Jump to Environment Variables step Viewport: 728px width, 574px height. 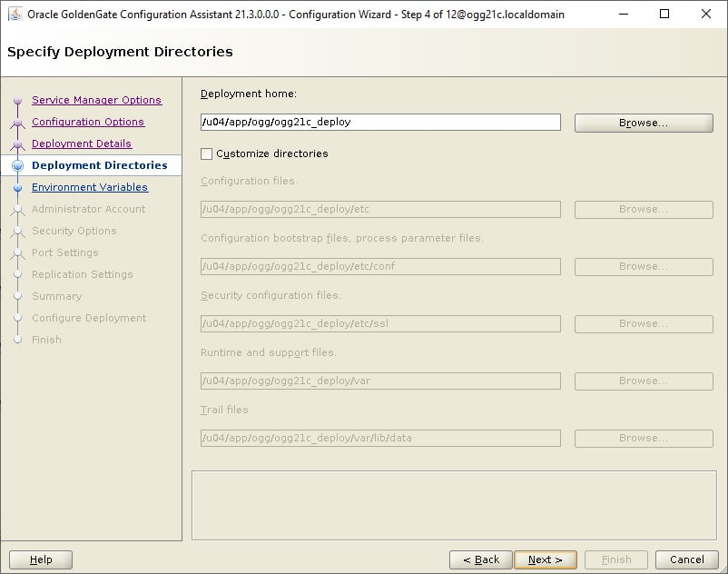pos(90,187)
